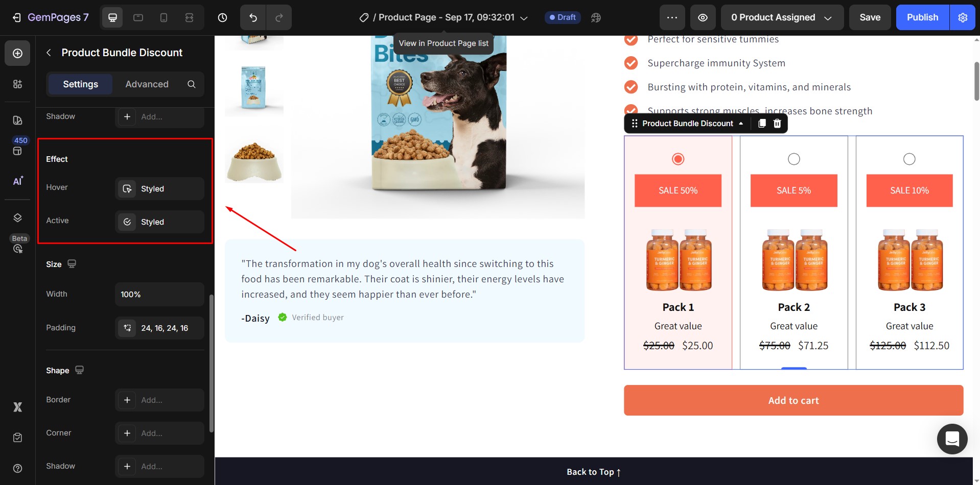Expand the page title dropdown chevron
Viewport: 980px width, 485px height.
[x=524, y=18]
